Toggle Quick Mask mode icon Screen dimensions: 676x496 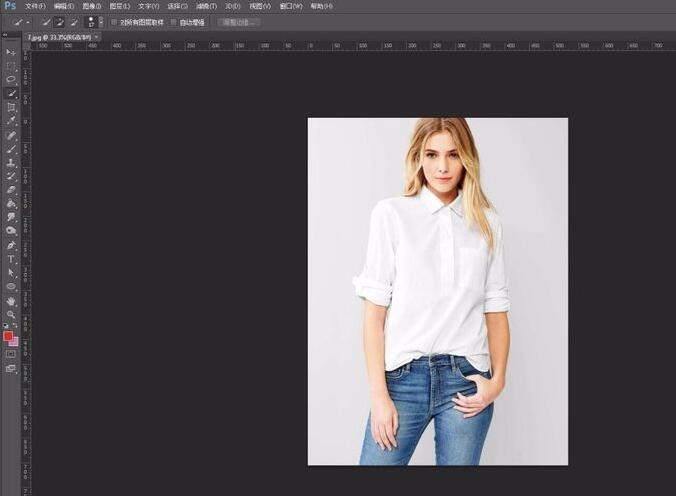pyautogui.click(x=11, y=353)
